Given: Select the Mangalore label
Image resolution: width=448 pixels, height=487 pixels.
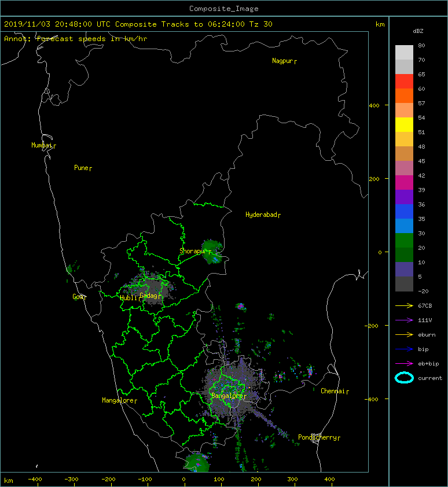Looking at the screenshot, I should point(118,400).
